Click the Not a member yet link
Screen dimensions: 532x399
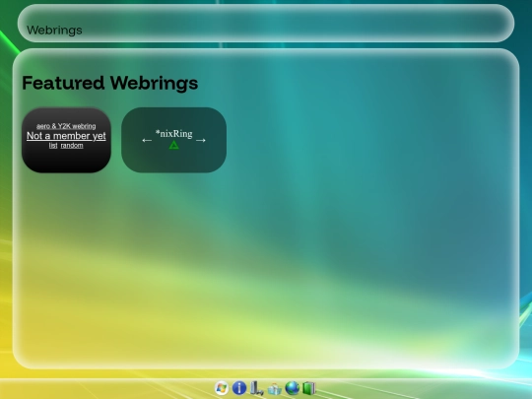point(66,136)
